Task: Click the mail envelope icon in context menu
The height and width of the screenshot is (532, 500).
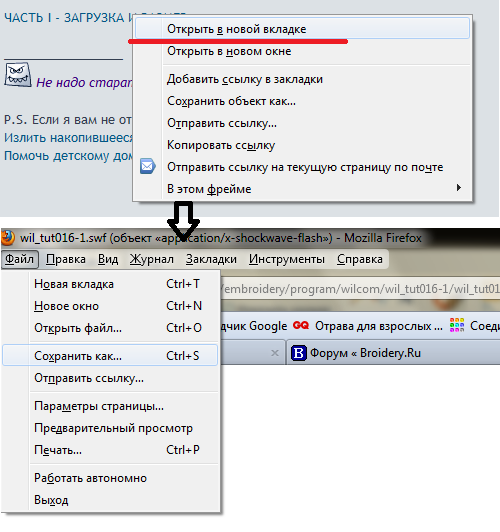Action: (x=148, y=166)
